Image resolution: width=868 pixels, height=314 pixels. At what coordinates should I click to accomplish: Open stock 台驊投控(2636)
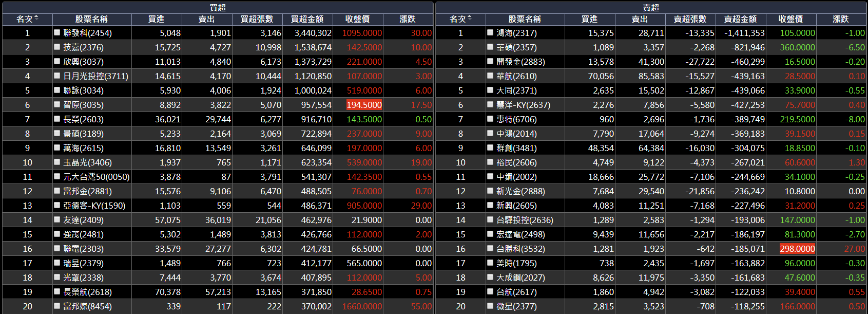[525, 220]
